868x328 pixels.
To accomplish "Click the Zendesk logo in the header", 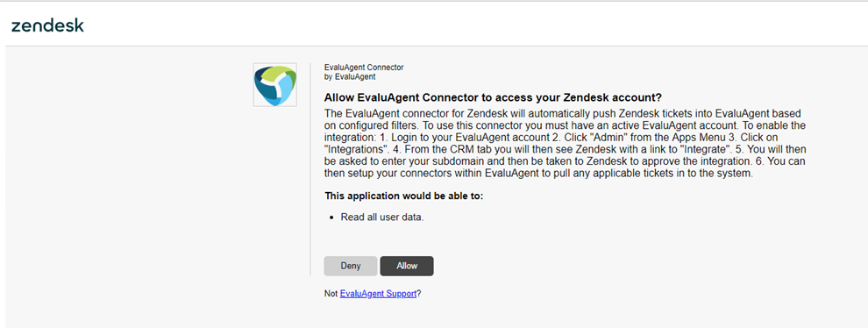I will point(47,25).
